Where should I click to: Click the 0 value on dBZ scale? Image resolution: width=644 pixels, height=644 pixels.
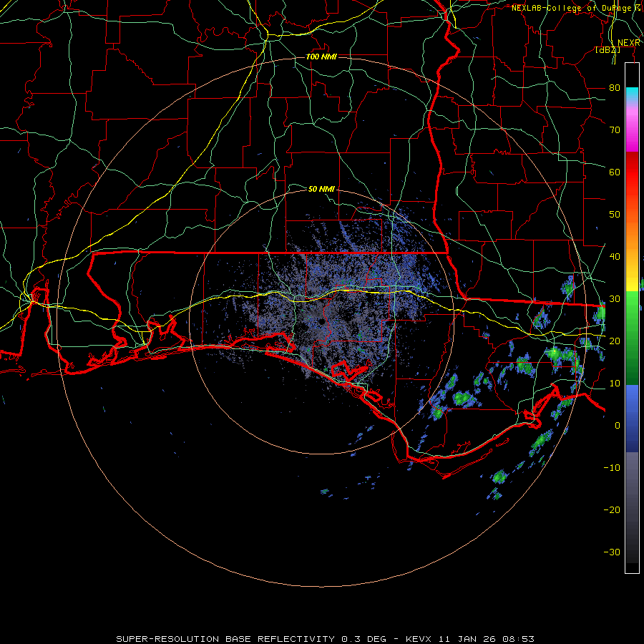[618, 426]
